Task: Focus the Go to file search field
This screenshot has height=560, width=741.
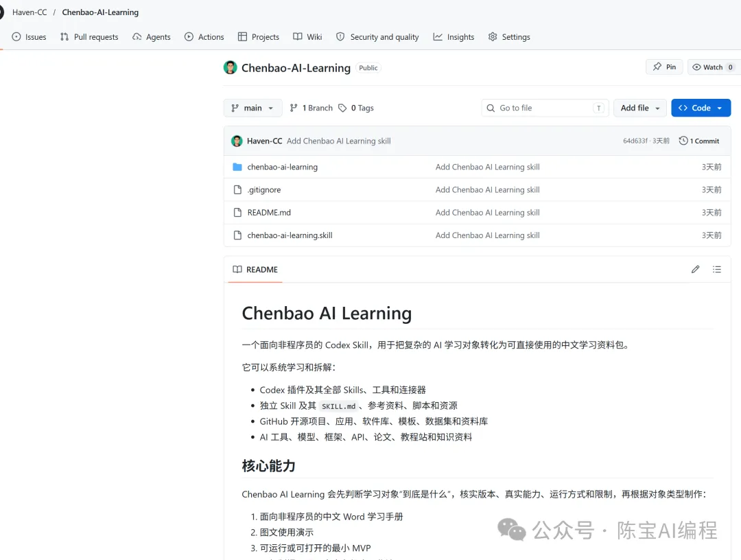Action: click(x=545, y=108)
